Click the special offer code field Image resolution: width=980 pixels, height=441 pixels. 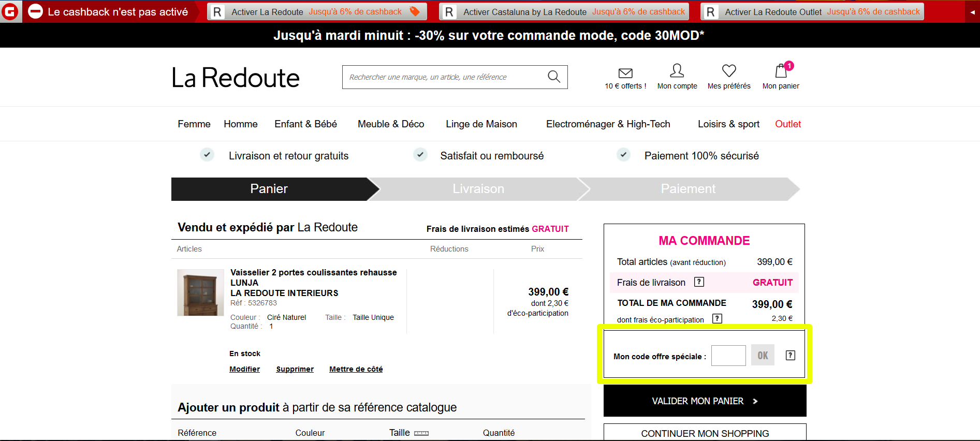pyautogui.click(x=728, y=356)
